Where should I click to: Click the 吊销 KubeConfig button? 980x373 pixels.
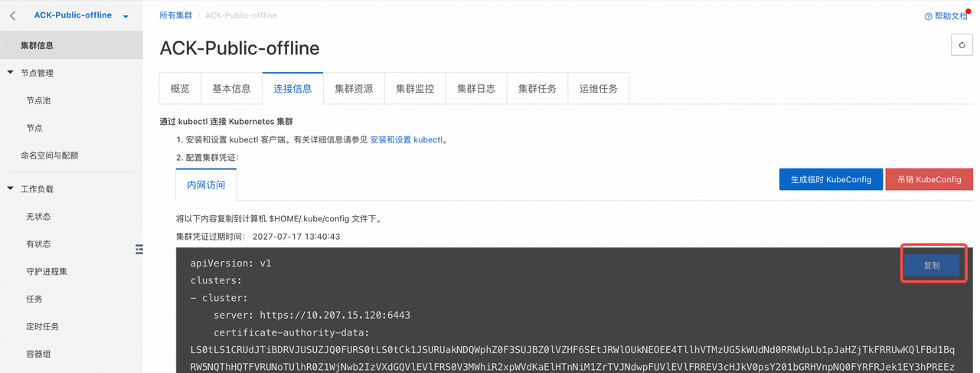(x=929, y=179)
